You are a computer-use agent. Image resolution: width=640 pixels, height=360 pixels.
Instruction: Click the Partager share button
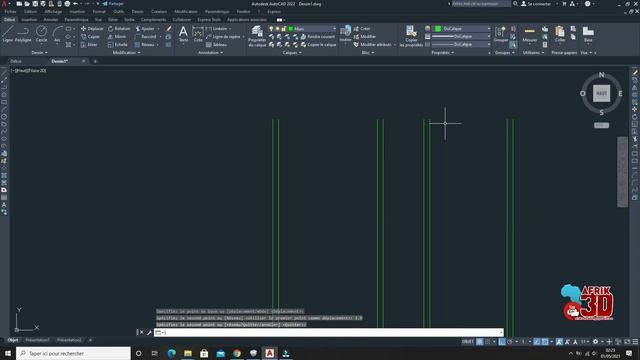pyautogui.click(x=113, y=4)
